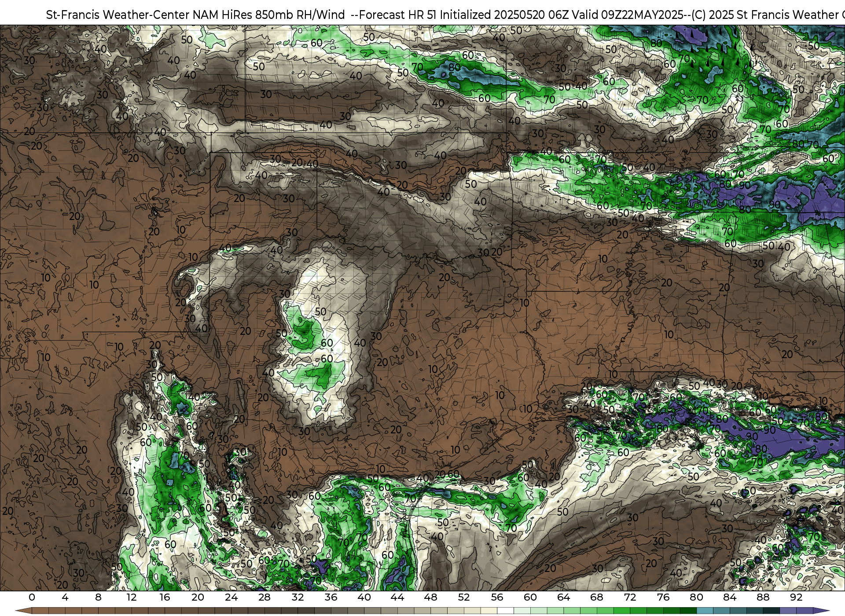Click the blue colorbar segment just after label 80
This screenshot has height=616, width=845.
[705, 611]
